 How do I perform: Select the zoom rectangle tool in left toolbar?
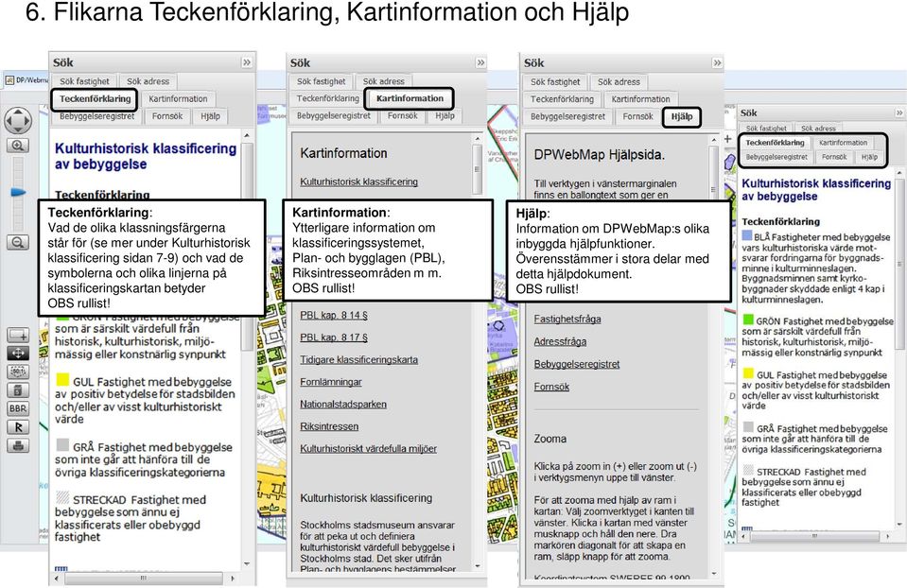pyautogui.click(x=18, y=335)
